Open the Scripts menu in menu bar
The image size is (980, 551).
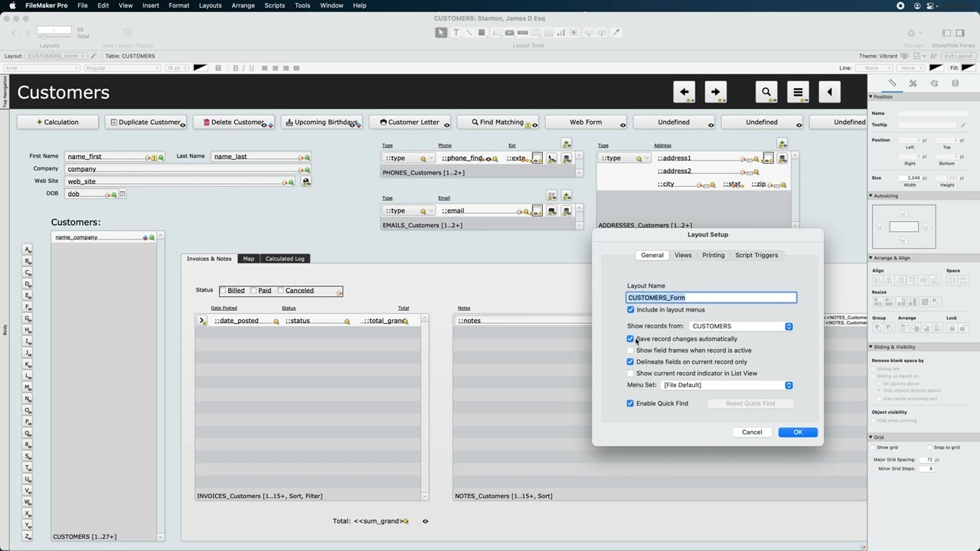274,5
